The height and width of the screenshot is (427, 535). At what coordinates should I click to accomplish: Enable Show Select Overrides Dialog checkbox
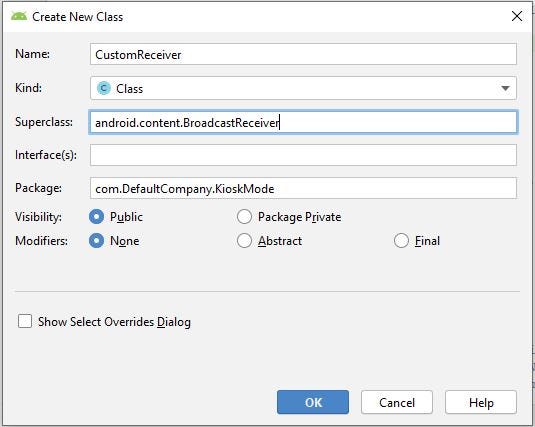[x=25, y=321]
